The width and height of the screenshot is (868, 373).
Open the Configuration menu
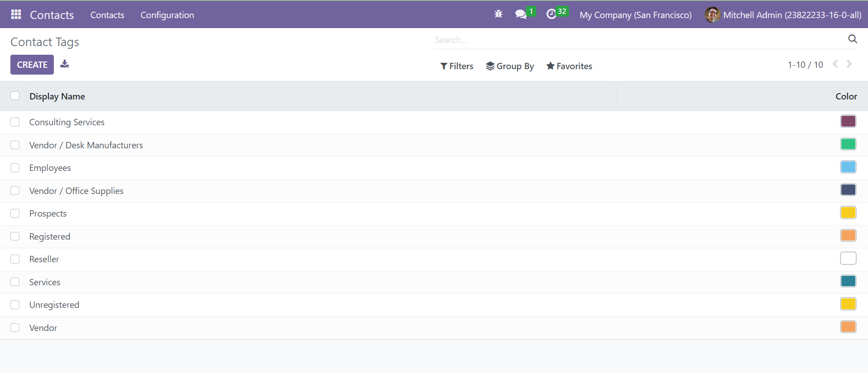[167, 15]
